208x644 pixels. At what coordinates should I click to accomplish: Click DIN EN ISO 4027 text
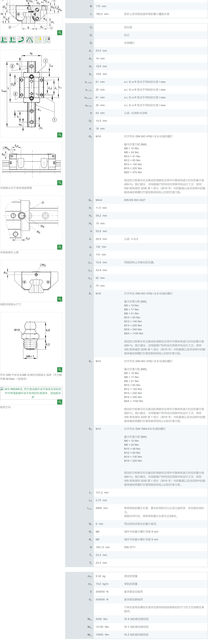[135, 200]
